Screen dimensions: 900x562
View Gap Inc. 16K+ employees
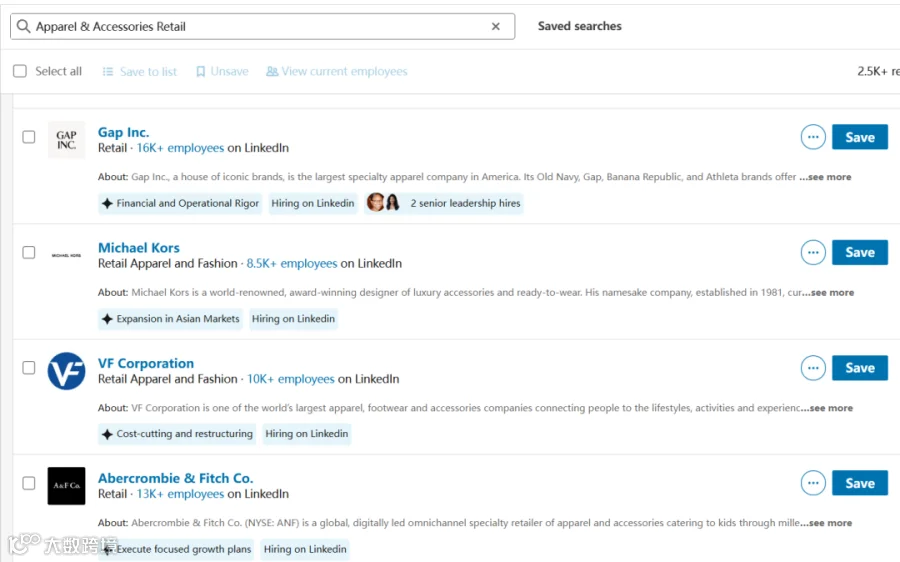(180, 148)
